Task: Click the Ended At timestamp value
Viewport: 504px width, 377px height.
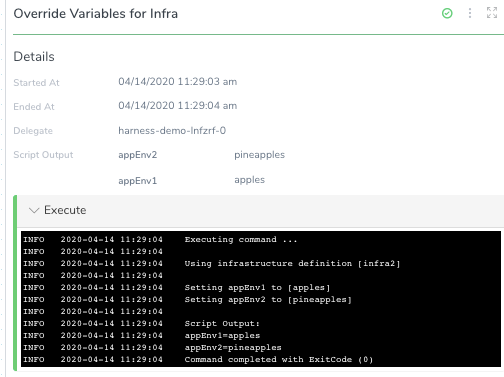Action: 178,106
